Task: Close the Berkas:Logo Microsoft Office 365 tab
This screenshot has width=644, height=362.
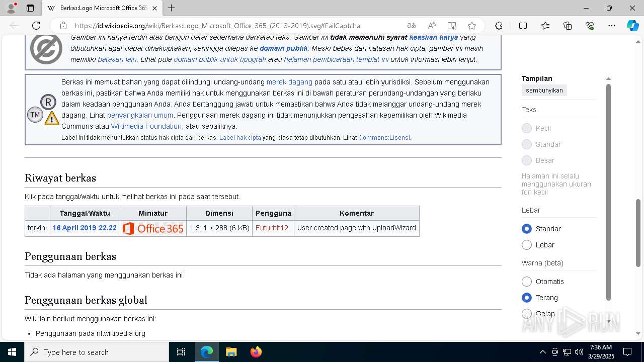Action: click(154, 8)
